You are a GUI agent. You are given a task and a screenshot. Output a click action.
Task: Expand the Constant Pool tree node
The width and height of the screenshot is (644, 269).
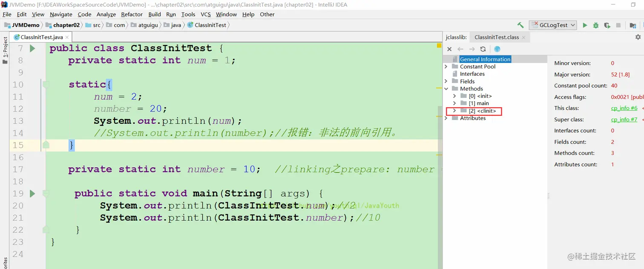click(446, 66)
